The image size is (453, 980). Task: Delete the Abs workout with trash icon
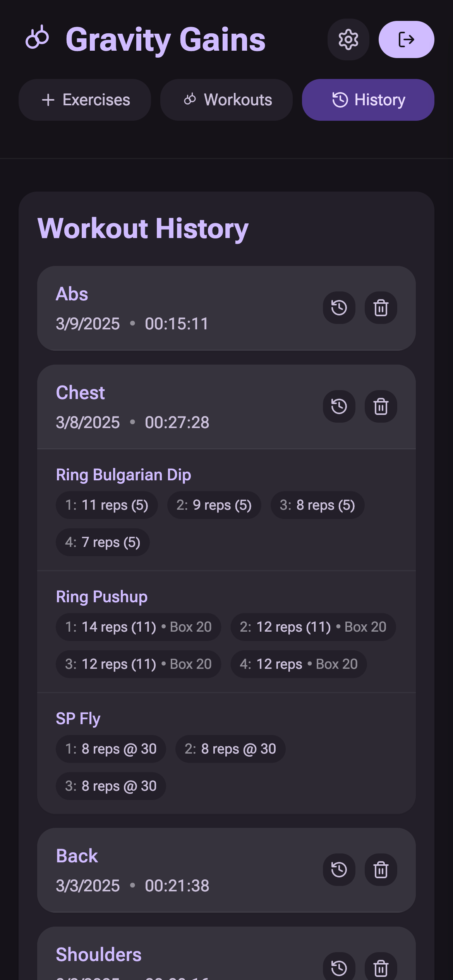point(380,308)
